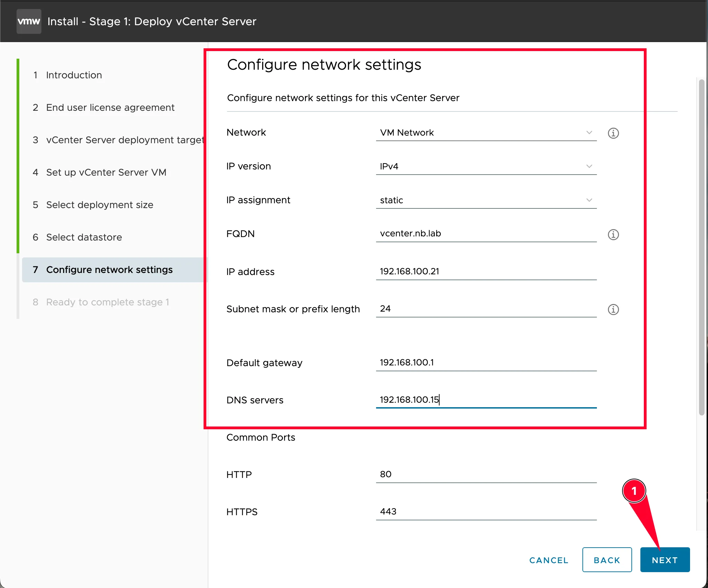The width and height of the screenshot is (708, 588).
Task: Select step 7 Configure network settings
Action: point(114,270)
